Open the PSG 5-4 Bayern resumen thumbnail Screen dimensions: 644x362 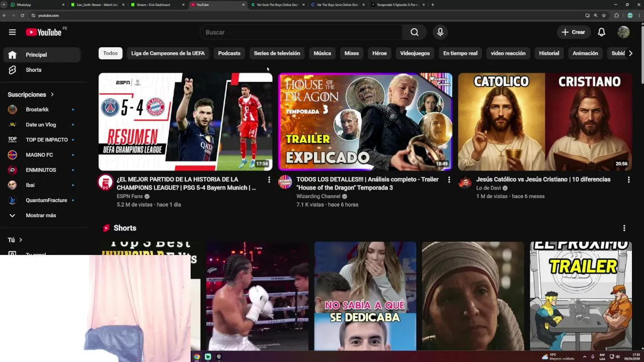(185, 122)
